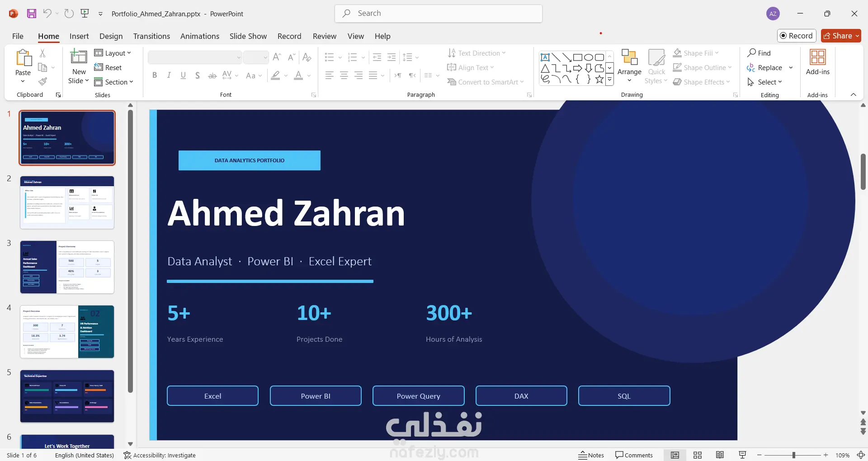Justify the text
Viewport: 868px width, 461px height.
point(373,75)
